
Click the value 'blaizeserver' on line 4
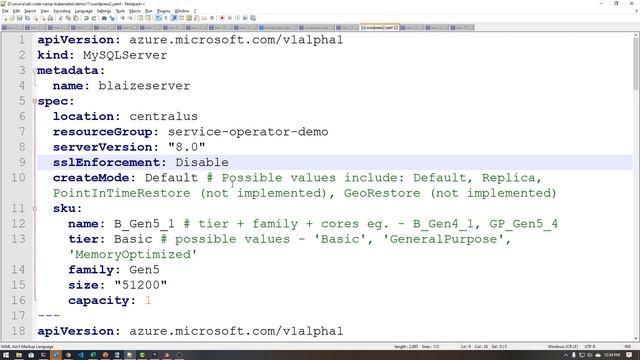tap(144, 86)
